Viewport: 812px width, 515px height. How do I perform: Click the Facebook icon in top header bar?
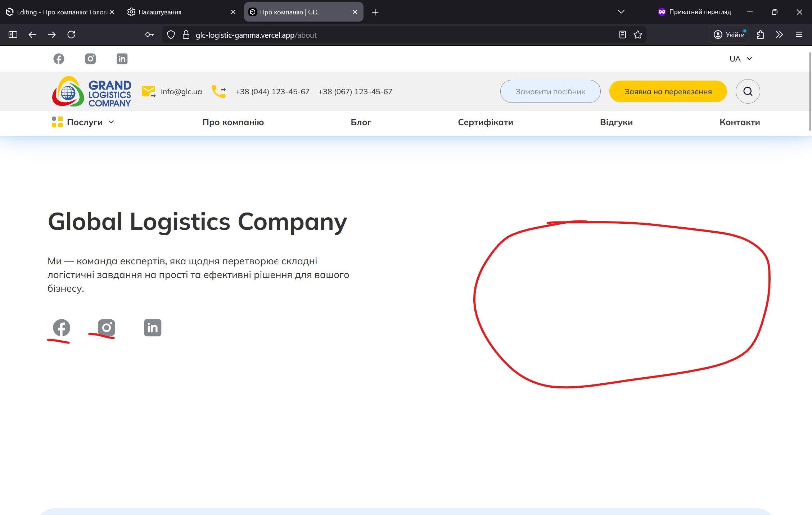pos(59,59)
